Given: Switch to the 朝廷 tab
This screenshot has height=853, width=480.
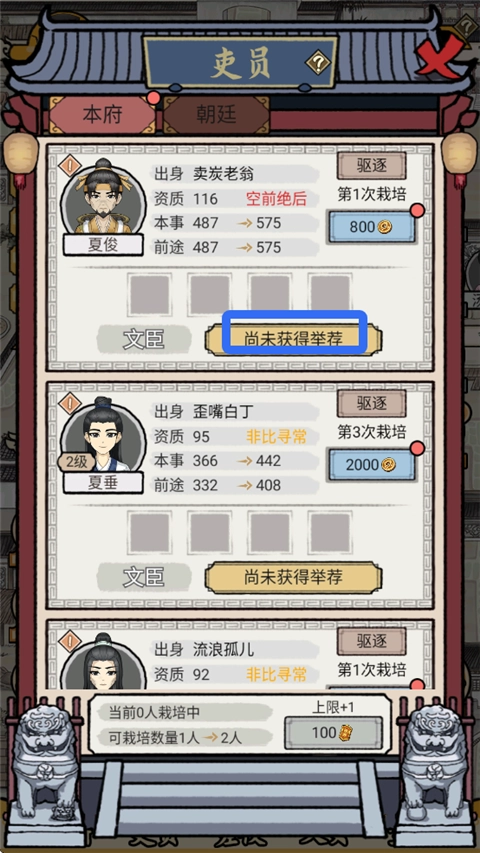Looking at the screenshot, I should click(216, 115).
